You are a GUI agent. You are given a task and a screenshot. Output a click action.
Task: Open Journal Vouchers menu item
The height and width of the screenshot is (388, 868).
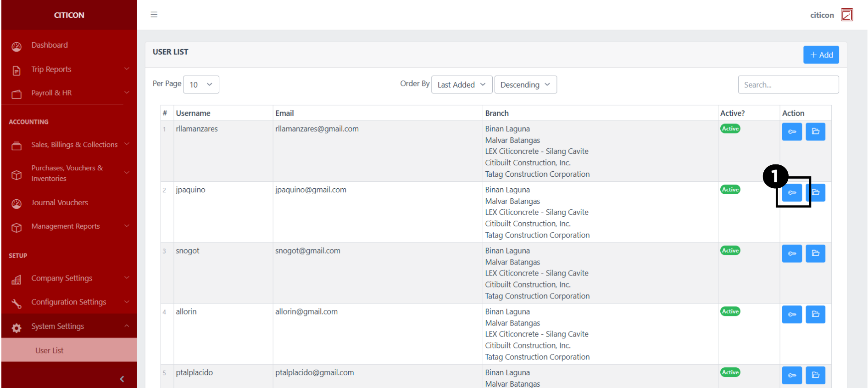(60, 202)
